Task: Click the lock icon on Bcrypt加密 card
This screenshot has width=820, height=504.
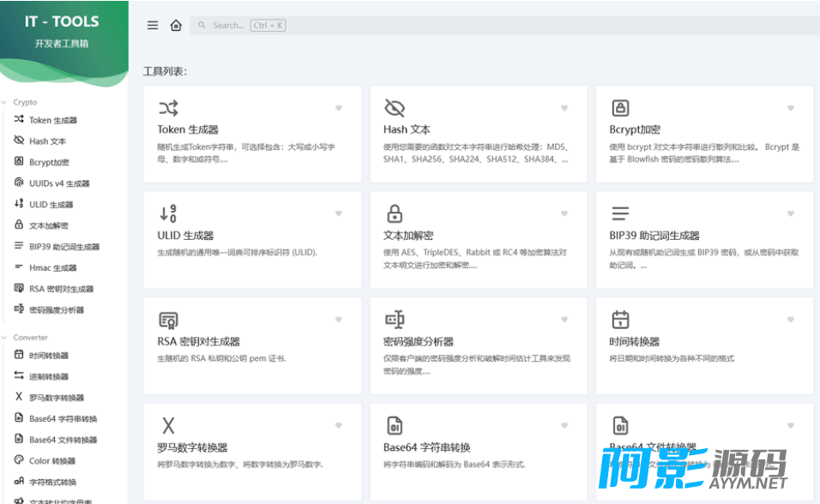Action: 620,108
